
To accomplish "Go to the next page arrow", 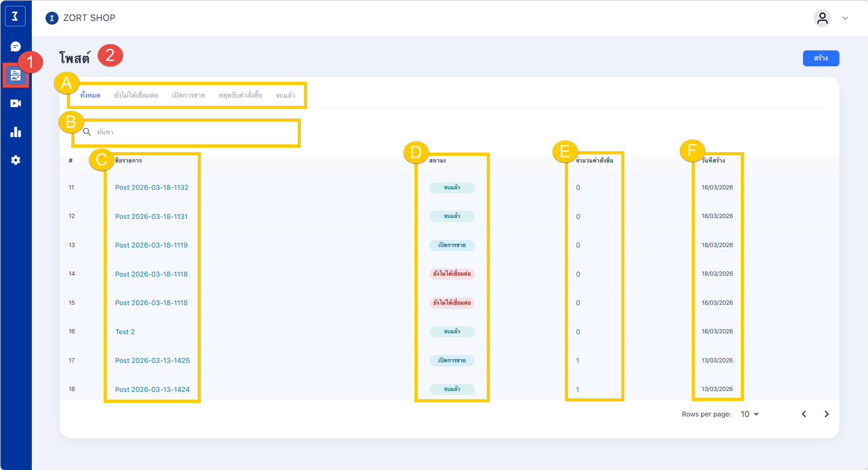I will (826, 414).
